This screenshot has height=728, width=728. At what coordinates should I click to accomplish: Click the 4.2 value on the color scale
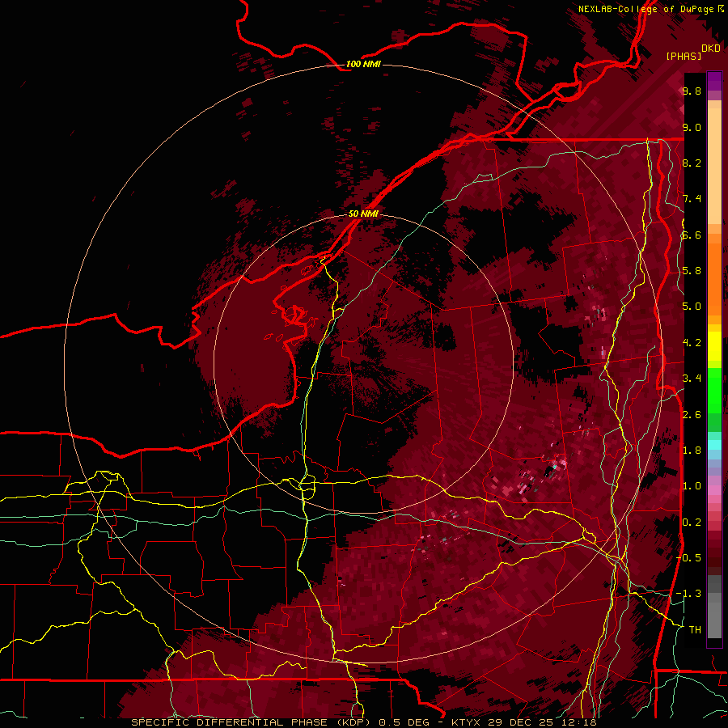(692, 343)
